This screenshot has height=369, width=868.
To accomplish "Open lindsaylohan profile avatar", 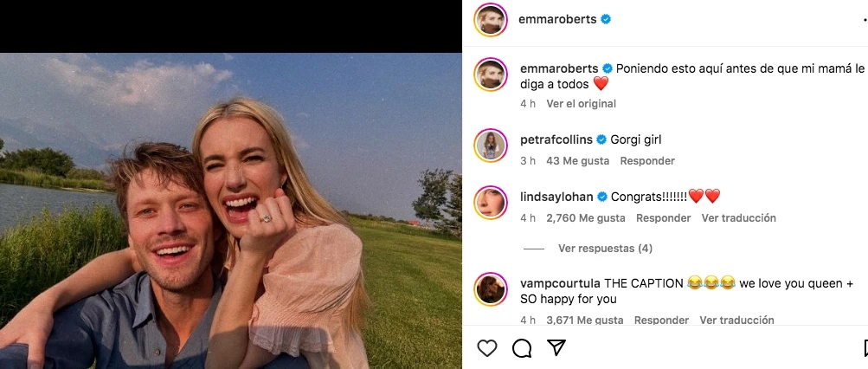I will click(x=491, y=202).
